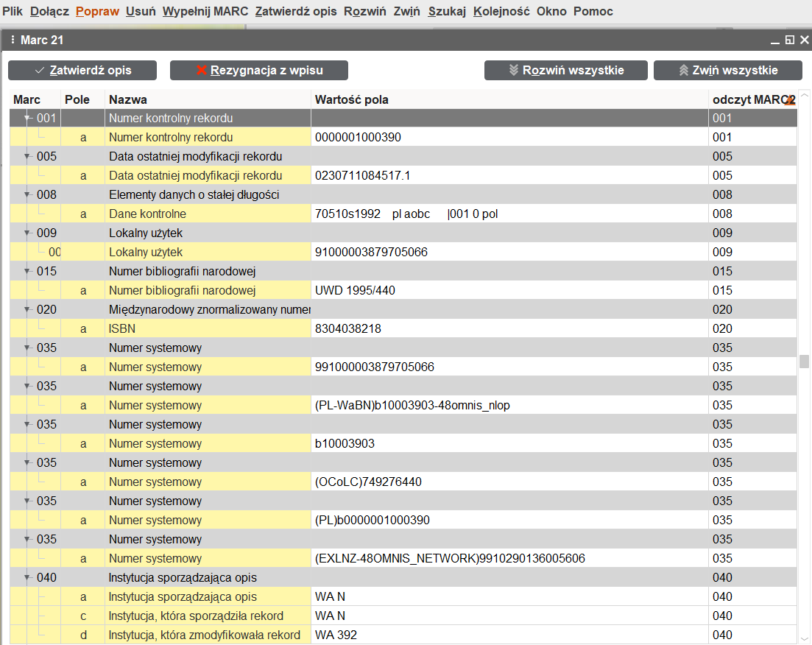Collapse the 005 field node

27,156
